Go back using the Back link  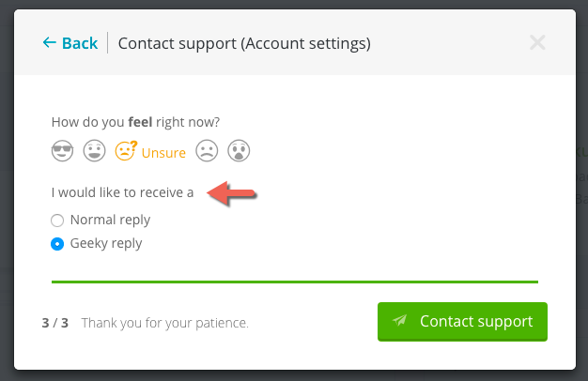click(79, 43)
